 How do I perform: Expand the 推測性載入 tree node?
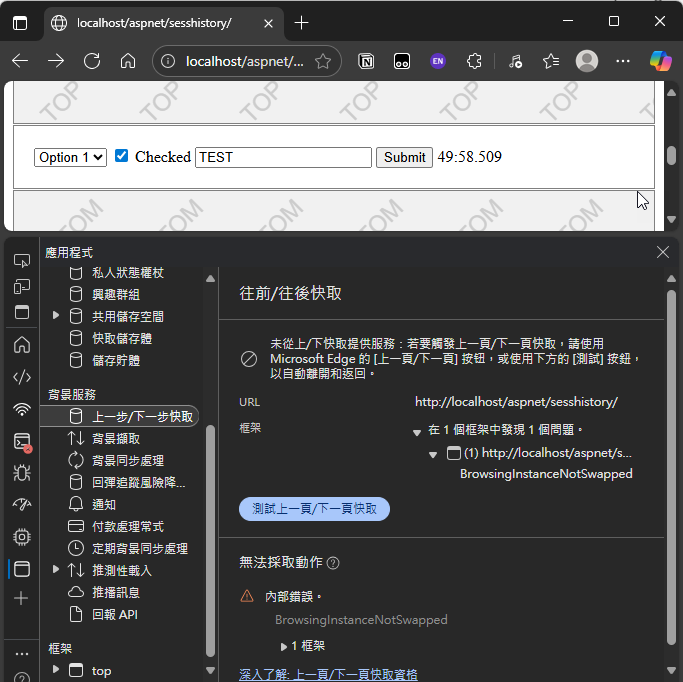point(56,570)
